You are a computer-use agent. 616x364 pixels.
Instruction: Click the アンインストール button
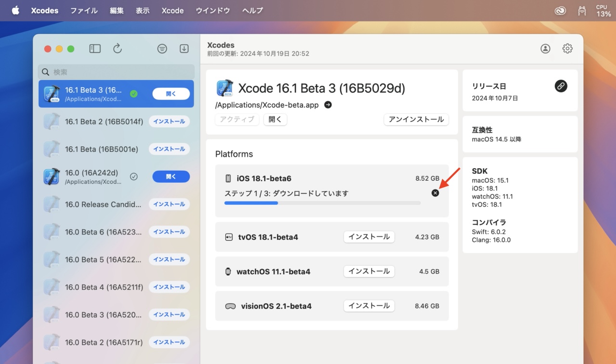[416, 119]
